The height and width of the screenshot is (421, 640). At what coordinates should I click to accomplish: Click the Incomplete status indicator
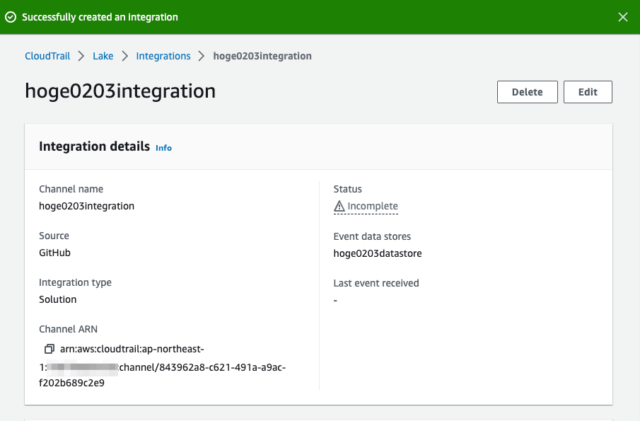pyautogui.click(x=366, y=206)
